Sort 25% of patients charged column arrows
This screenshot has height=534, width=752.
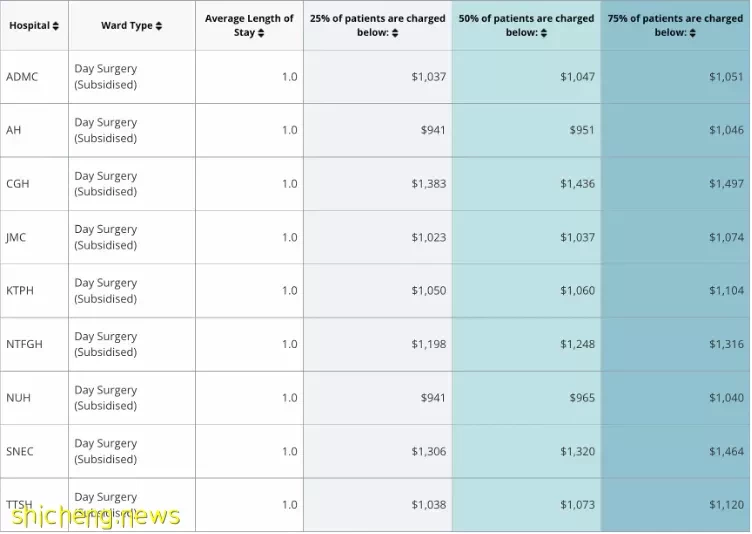(x=395, y=33)
